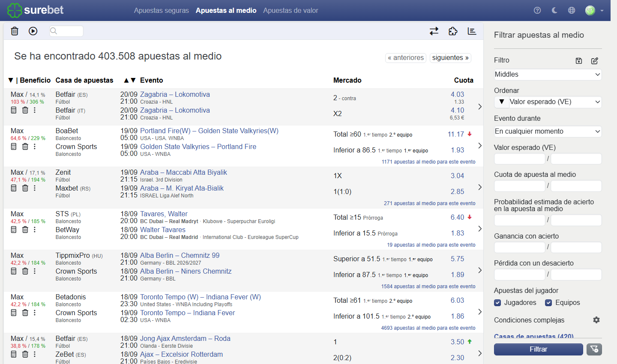617x364 pixels.
Task: Click the play auto-refresh icon
Action: click(33, 31)
